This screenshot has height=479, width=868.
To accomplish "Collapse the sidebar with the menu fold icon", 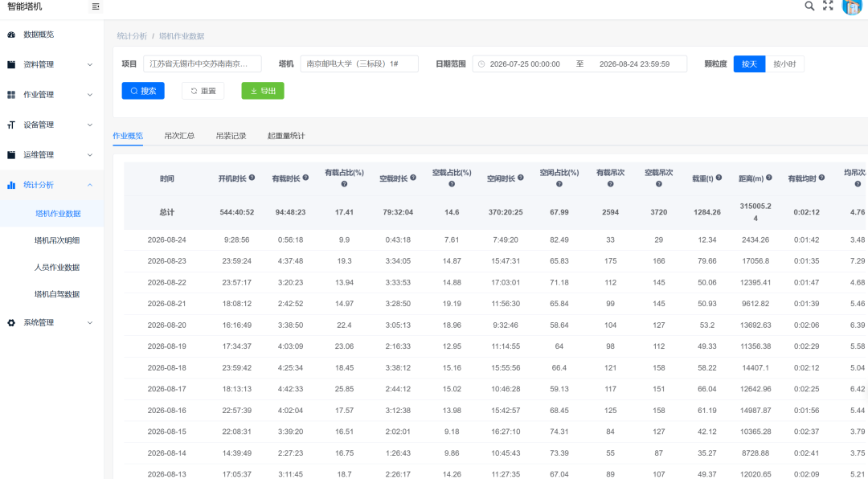I will click(x=96, y=6).
